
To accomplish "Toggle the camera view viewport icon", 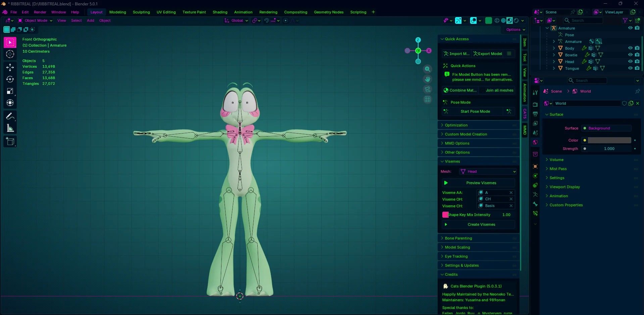I will tap(427, 89).
